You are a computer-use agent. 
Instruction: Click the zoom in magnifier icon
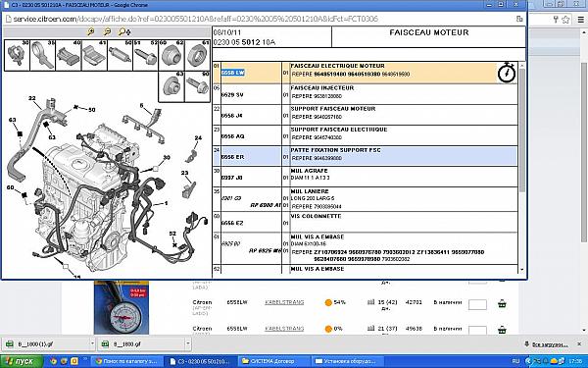point(91,32)
